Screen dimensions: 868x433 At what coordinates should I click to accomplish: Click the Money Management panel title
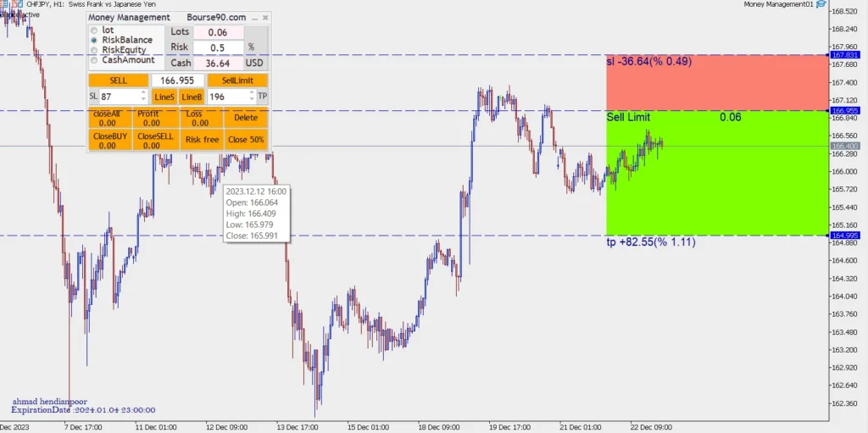click(129, 18)
